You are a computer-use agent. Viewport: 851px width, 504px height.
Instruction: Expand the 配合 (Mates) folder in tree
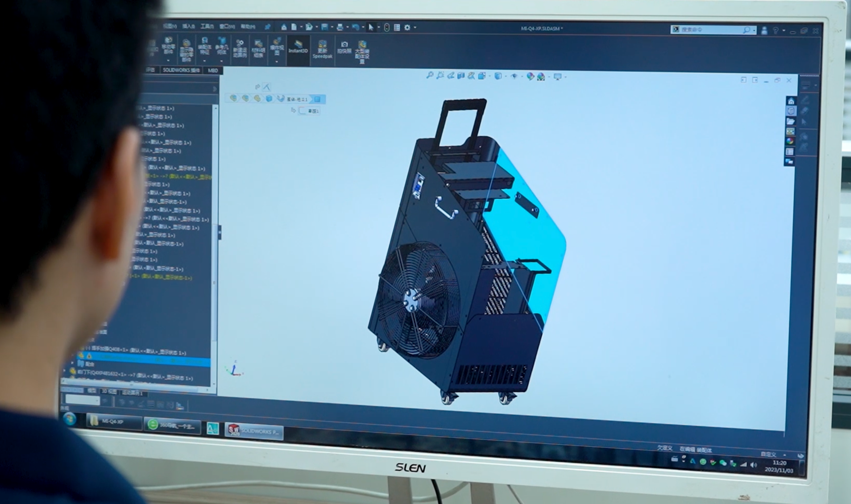(x=73, y=363)
